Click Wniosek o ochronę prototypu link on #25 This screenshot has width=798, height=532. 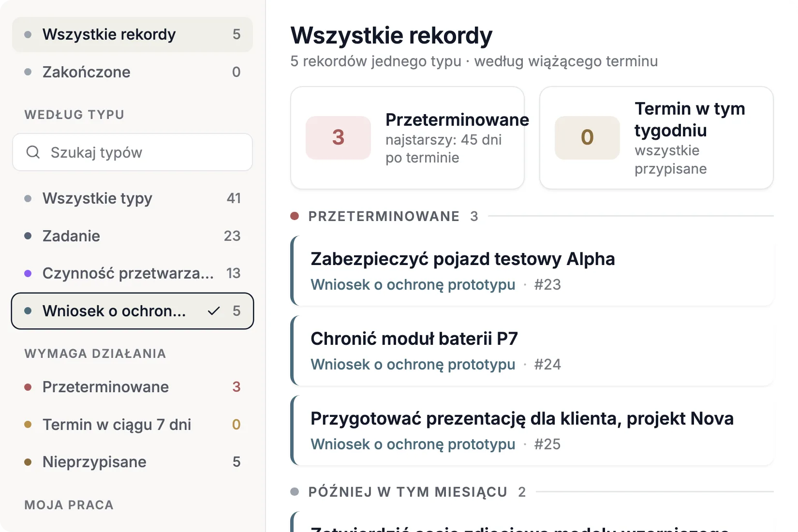413,444
